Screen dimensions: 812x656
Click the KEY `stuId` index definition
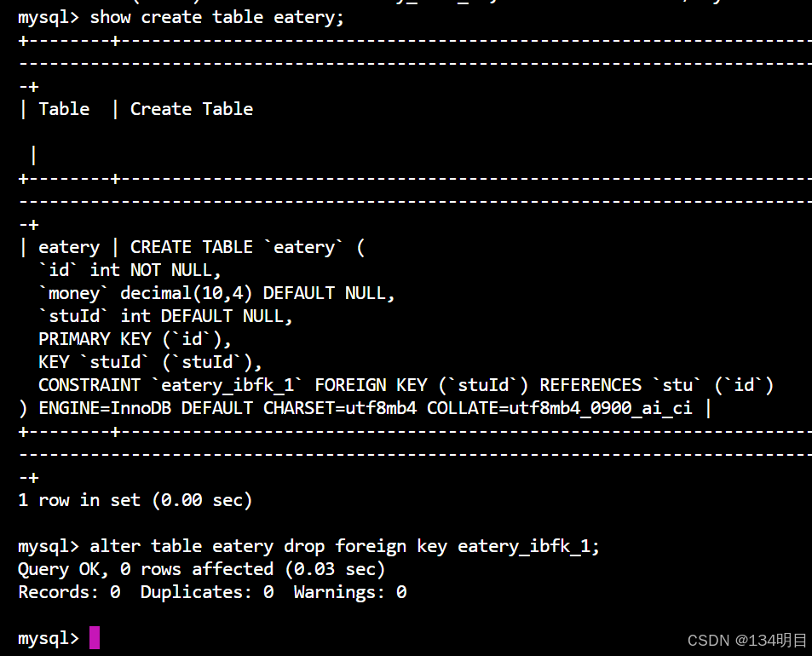point(149,362)
